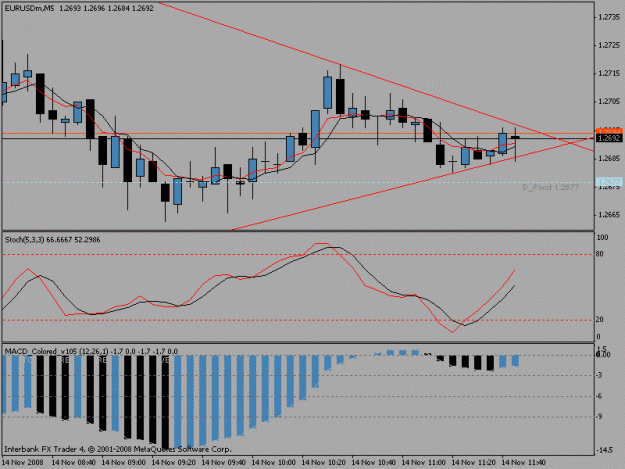Click the 14 Nov 2008 date label
Screen dimensions: 625x469
(x=22, y=462)
